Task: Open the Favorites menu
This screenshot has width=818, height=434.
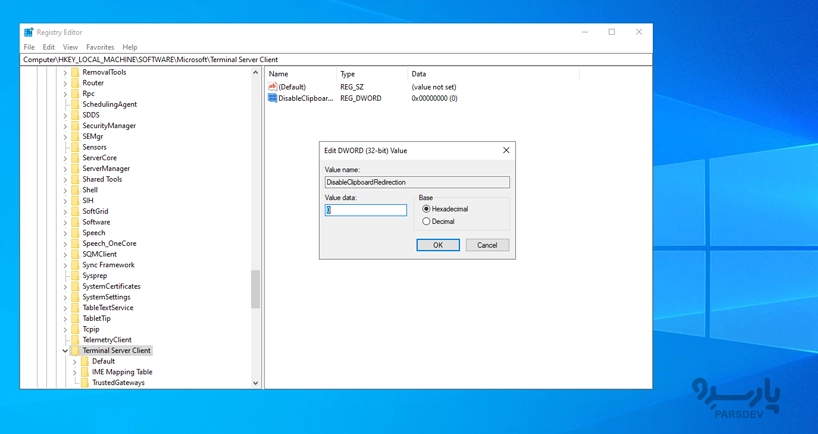Action: (100, 47)
